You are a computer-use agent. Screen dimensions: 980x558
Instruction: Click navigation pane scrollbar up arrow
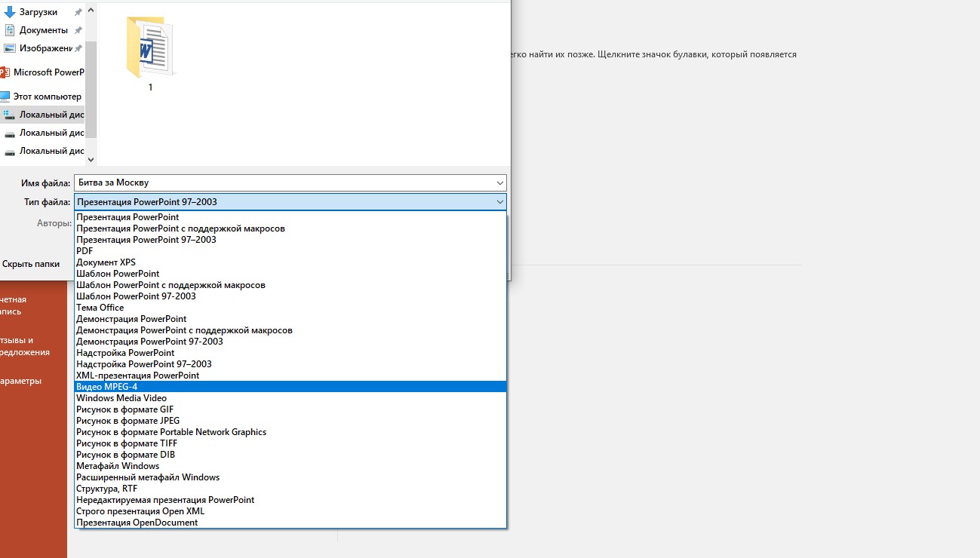pos(91,11)
